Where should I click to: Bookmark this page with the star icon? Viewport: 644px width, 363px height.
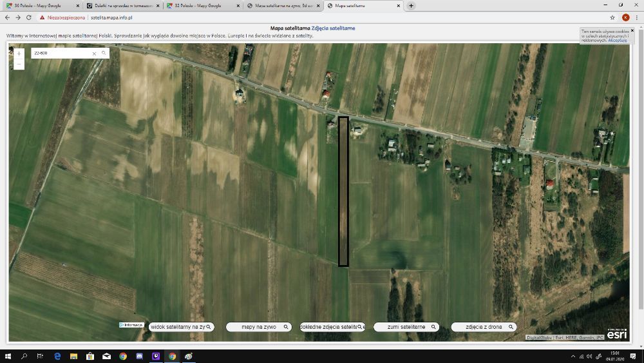pos(612,17)
